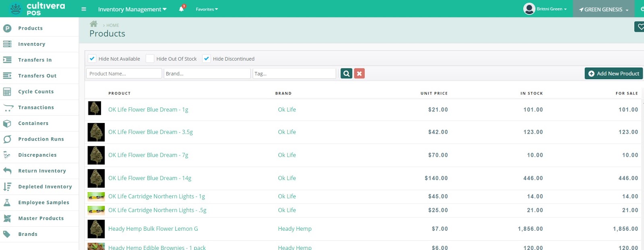Focus the Tag filter field

pyautogui.click(x=294, y=74)
